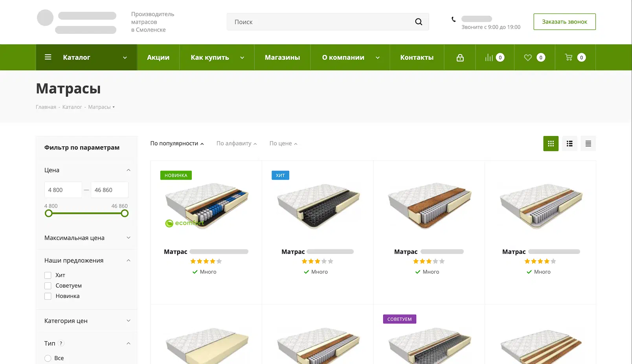Click the Фильтр по параметрам heading

click(x=82, y=147)
